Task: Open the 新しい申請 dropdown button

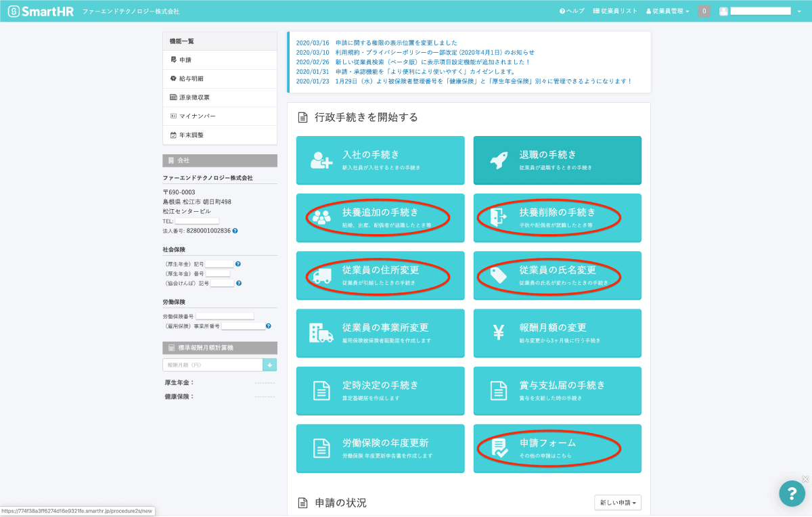Action: pyautogui.click(x=618, y=503)
